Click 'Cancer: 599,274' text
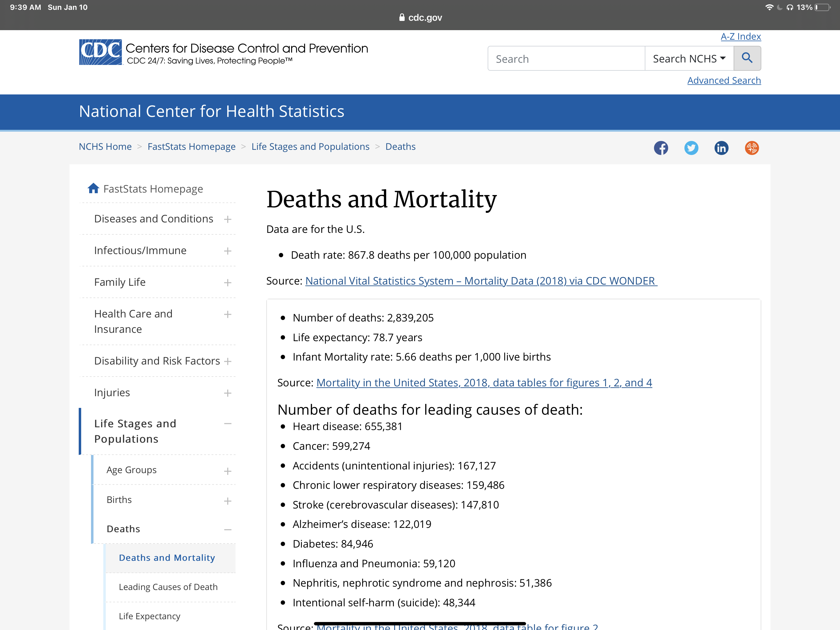 (x=331, y=446)
